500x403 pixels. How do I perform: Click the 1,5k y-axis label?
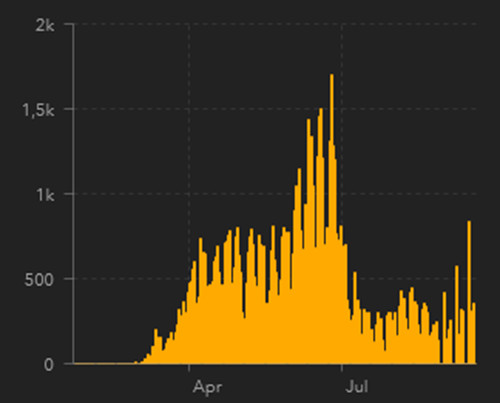pyautogui.click(x=38, y=110)
